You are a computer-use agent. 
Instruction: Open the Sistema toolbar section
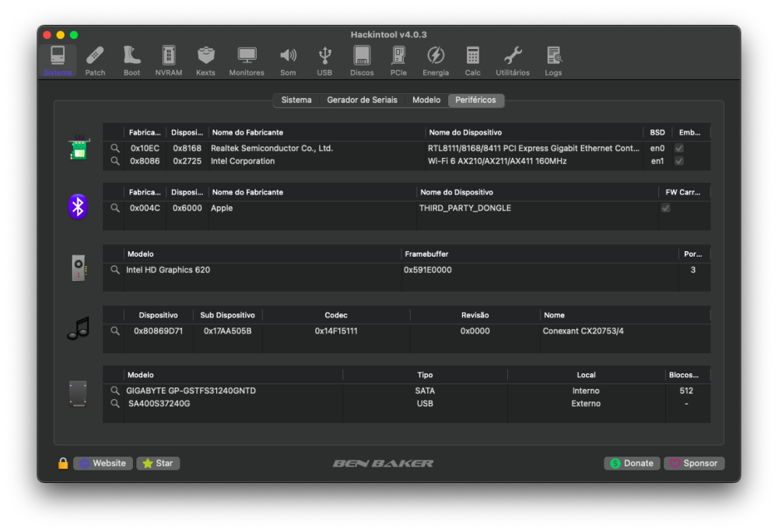(58, 61)
